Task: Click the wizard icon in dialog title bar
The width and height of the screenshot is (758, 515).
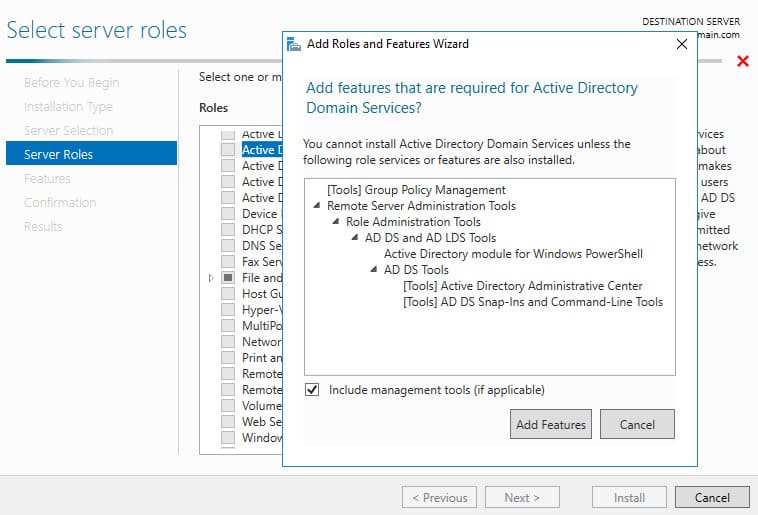Action: click(x=293, y=44)
